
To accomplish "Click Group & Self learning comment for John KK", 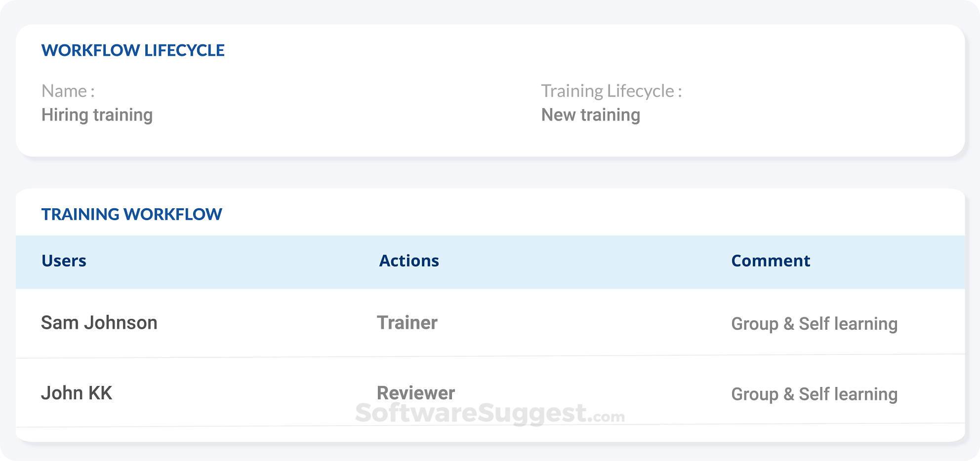I will [x=815, y=394].
